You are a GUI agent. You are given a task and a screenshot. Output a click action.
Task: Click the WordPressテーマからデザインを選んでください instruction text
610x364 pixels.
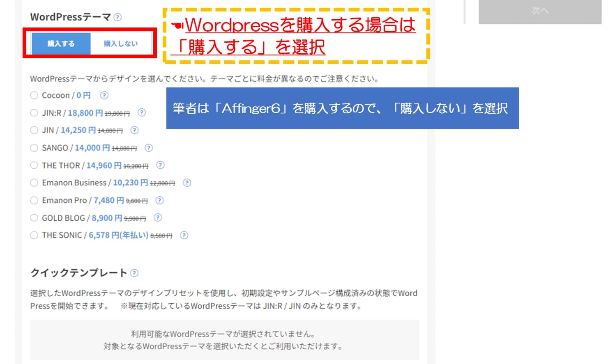(204, 79)
